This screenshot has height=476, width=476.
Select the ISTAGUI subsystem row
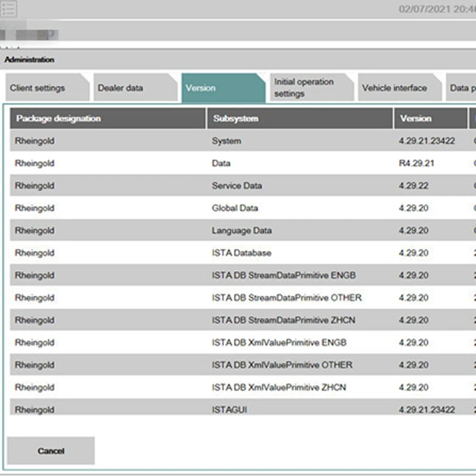[x=243, y=407]
